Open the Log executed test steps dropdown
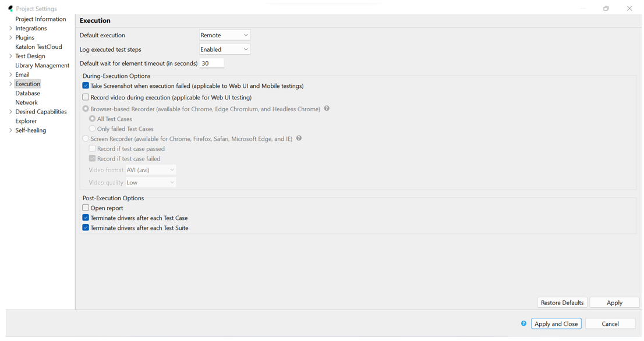The image size is (644, 341). click(x=224, y=49)
